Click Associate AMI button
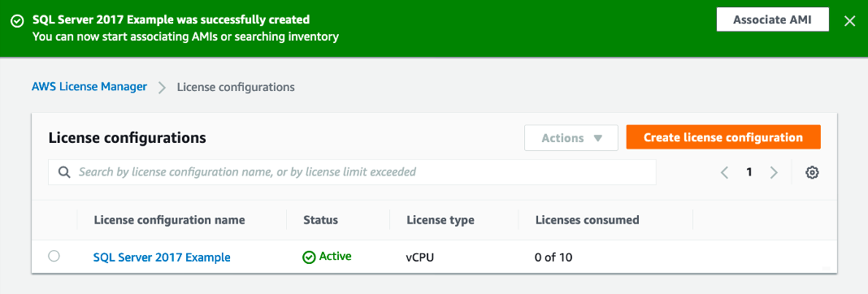This screenshot has width=868, height=294. coord(772,20)
